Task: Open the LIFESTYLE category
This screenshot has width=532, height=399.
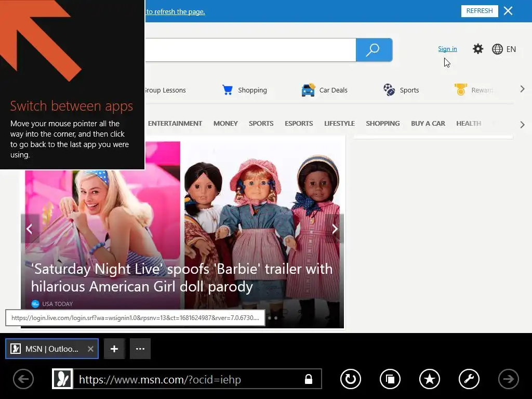Action: pos(339,124)
